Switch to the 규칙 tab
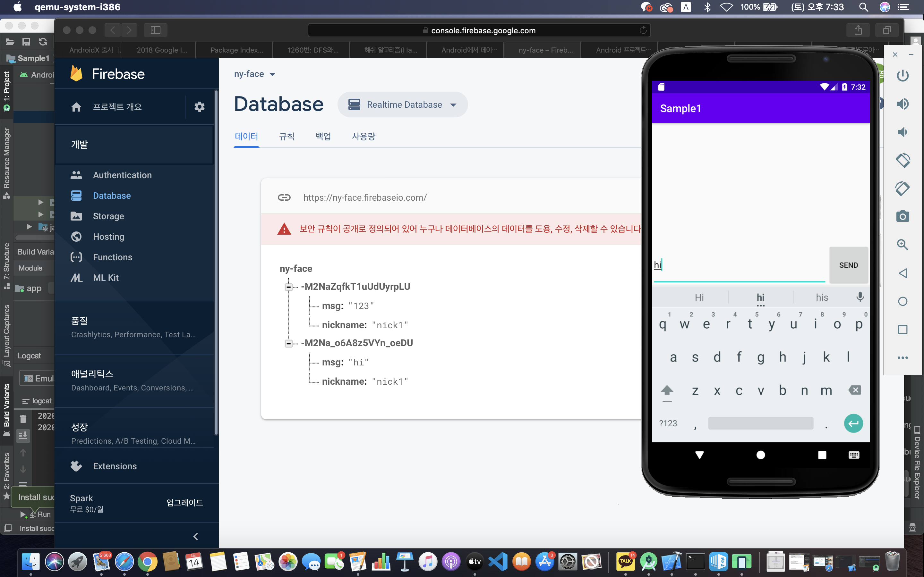Screen dimensions: 924x577 (x=287, y=136)
